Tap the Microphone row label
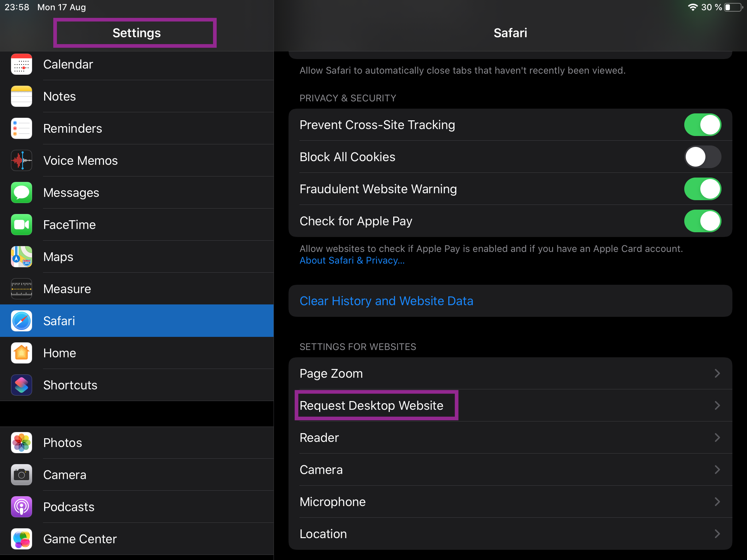The image size is (747, 560). (x=333, y=502)
